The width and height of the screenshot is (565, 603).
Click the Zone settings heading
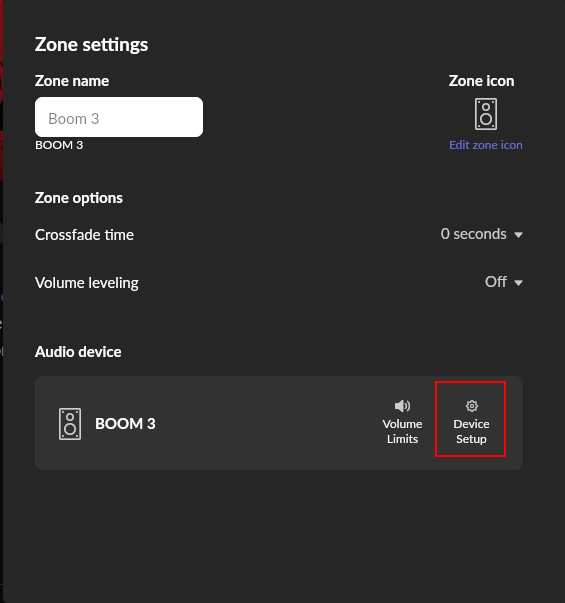coord(92,45)
